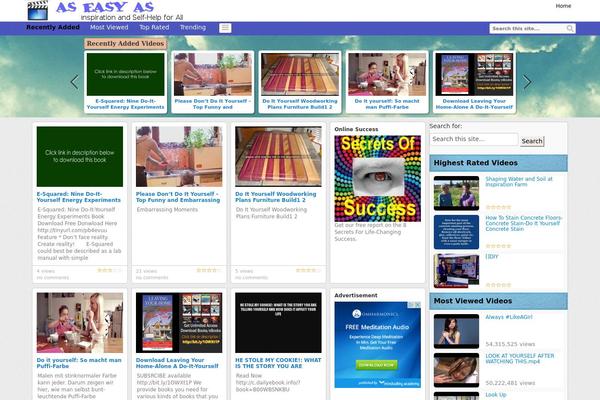Open Leaving Your Home book thumbnail in carousel
This screenshot has height=400, width=600.
point(474,74)
